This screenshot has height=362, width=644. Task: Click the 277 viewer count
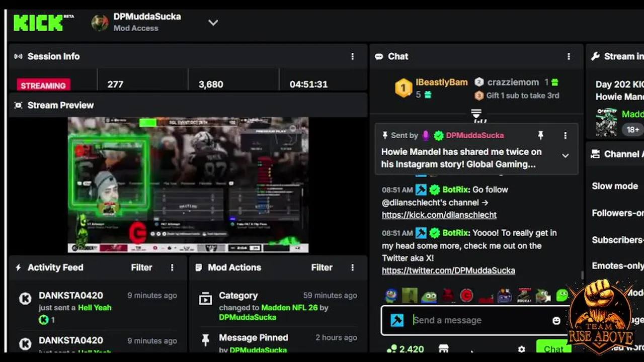(x=115, y=84)
